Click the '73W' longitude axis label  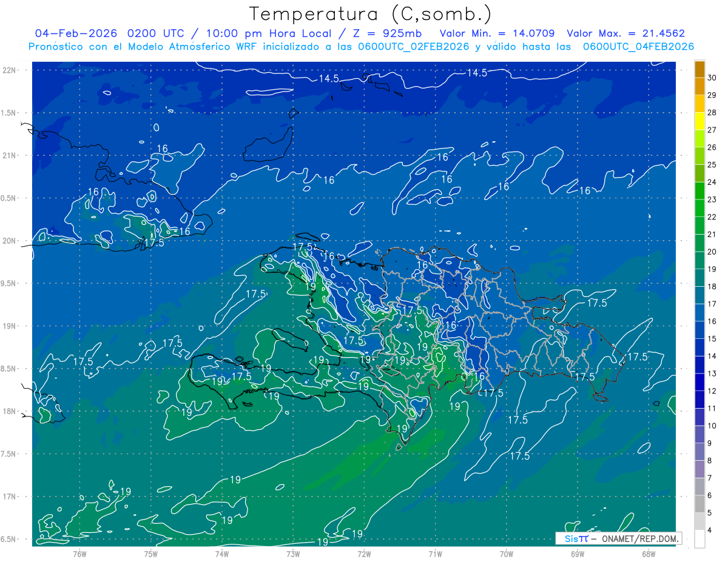tap(293, 554)
